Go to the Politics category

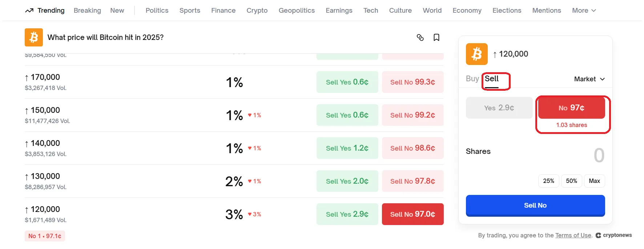tap(157, 11)
